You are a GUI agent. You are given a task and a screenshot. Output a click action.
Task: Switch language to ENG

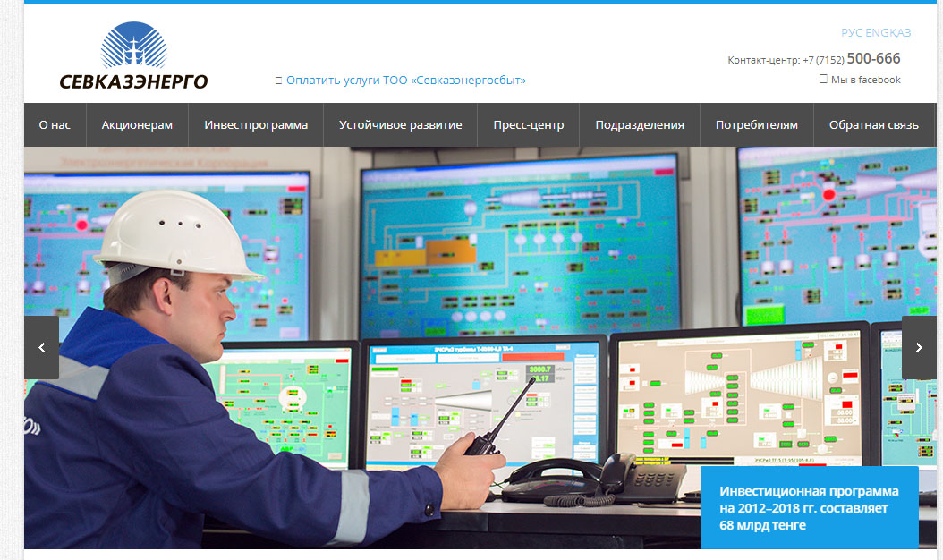877,33
